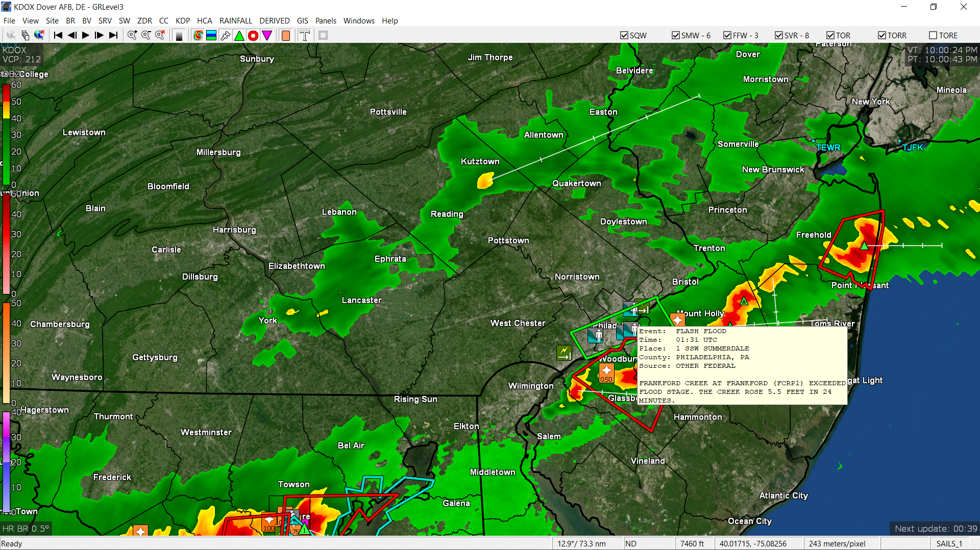The height and width of the screenshot is (550, 980).
Task: Open the Windows menu
Action: tap(359, 21)
